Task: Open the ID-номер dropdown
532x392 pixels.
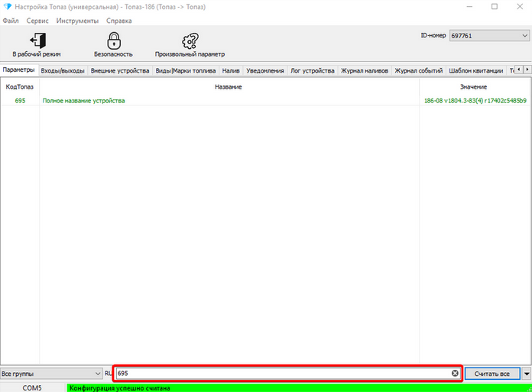Action: pyautogui.click(x=489, y=36)
